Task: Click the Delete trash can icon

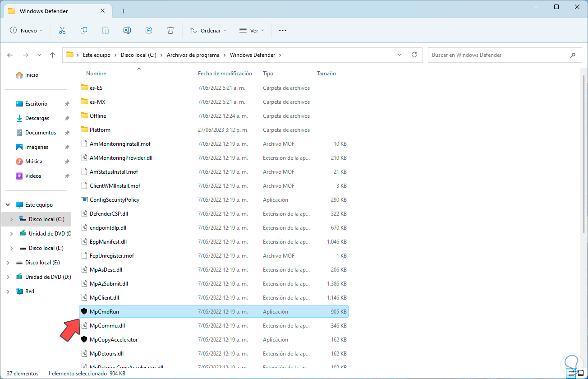Action: point(170,30)
